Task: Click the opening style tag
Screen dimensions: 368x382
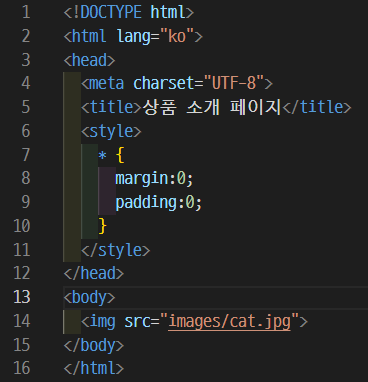Action: pyautogui.click(x=111, y=131)
